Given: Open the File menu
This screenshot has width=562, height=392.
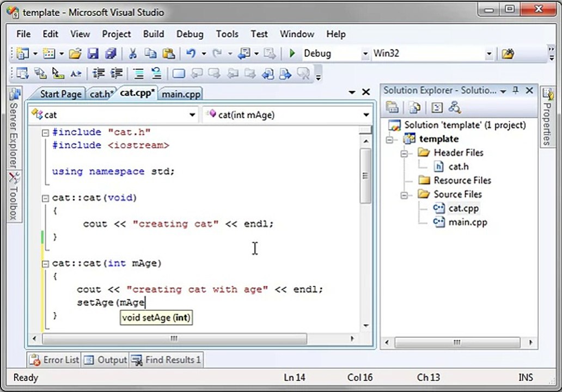Looking at the screenshot, I should [x=23, y=34].
